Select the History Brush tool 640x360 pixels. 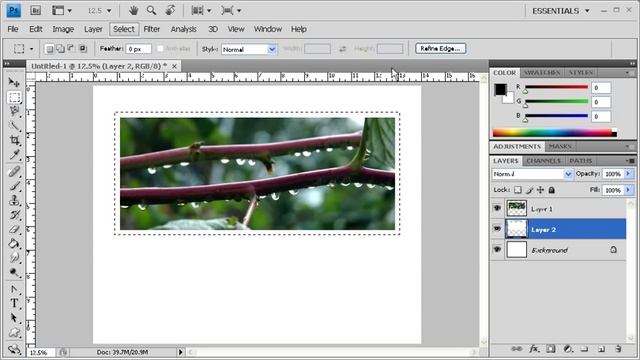(14, 215)
